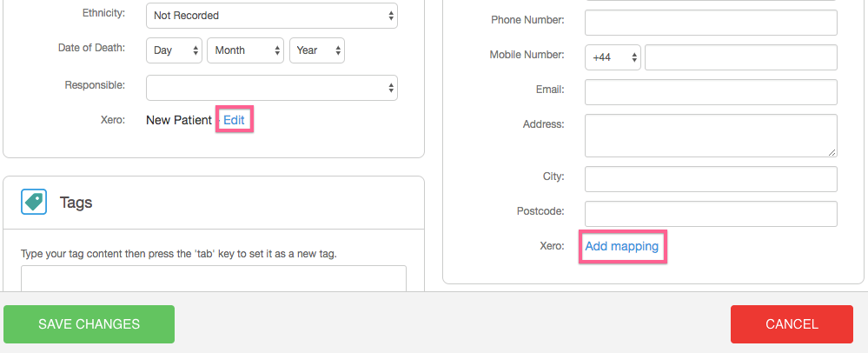The height and width of the screenshot is (353, 868).
Task: Click the Postcode input field
Action: coord(711,213)
